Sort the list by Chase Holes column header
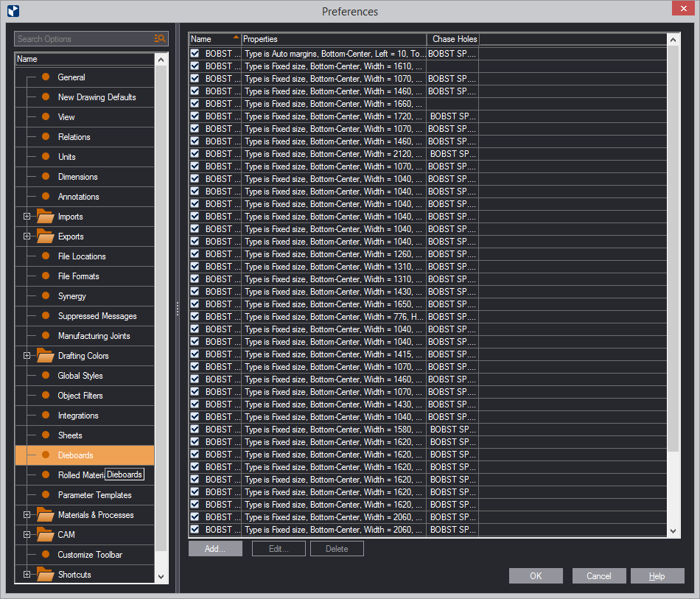Viewport: 700px width, 599px height. pos(453,39)
